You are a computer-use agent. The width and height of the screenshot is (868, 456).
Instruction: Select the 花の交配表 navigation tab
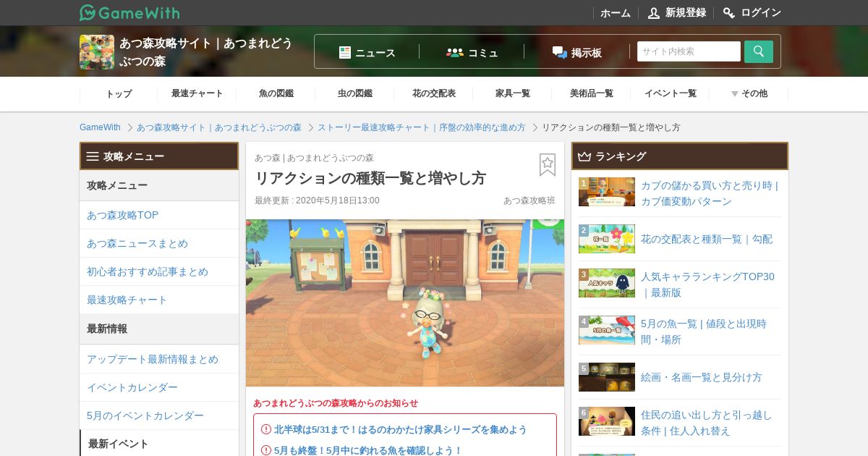click(x=434, y=93)
